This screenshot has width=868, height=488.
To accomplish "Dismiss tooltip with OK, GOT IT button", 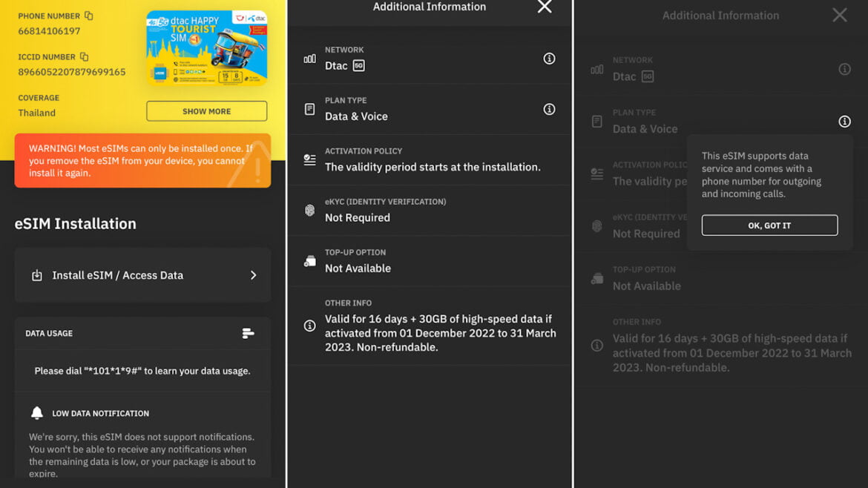I will pyautogui.click(x=769, y=225).
